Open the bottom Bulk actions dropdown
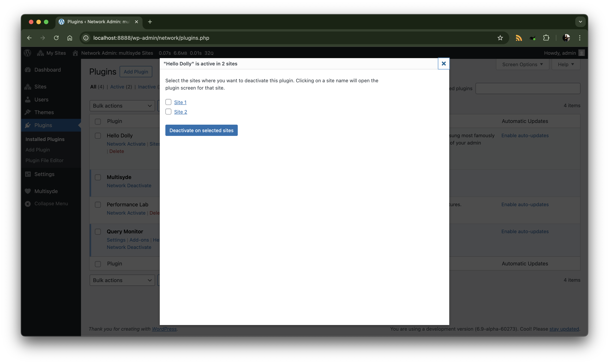 (122, 280)
